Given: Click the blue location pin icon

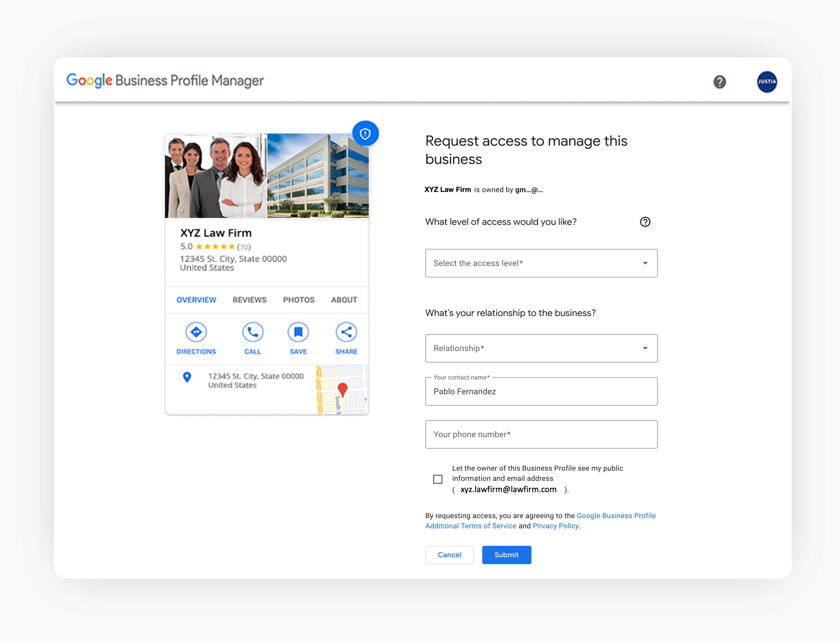Looking at the screenshot, I should (x=187, y=377).
